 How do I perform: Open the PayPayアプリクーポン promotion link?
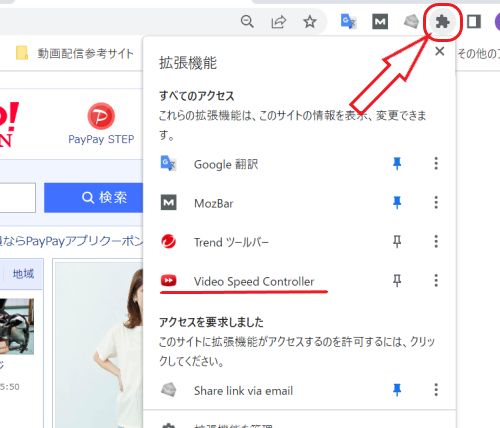tap(71, 241)
